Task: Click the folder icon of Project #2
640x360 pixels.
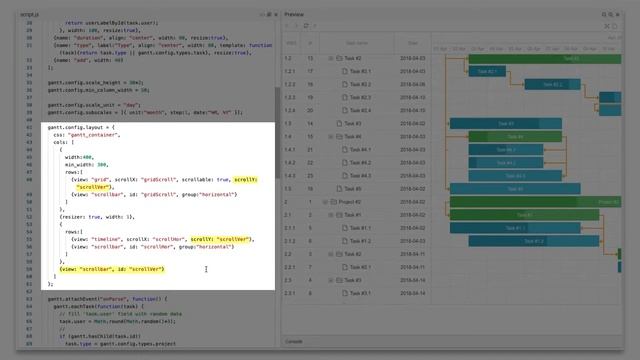Action: click(x=333, y=202)
